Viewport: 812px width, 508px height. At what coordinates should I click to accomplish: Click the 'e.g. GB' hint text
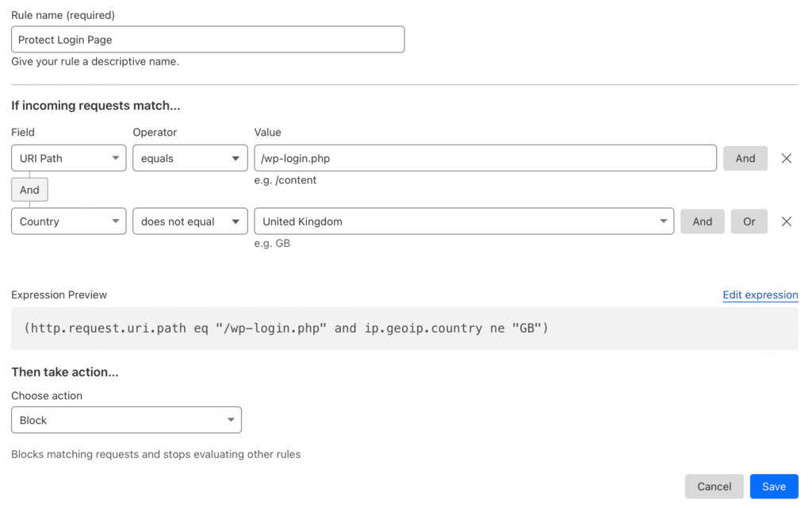[x=272, y=243]
